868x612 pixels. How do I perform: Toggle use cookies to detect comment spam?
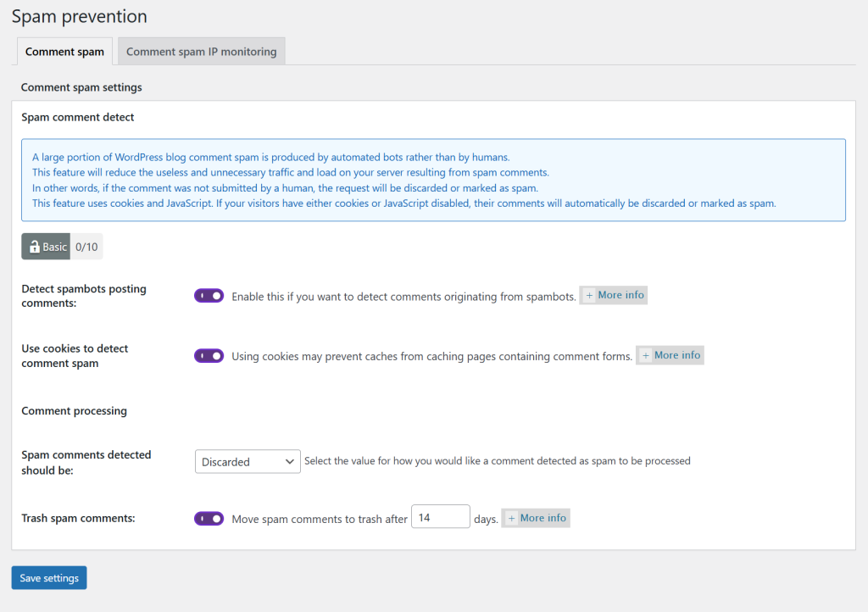(x=209, y=356)
